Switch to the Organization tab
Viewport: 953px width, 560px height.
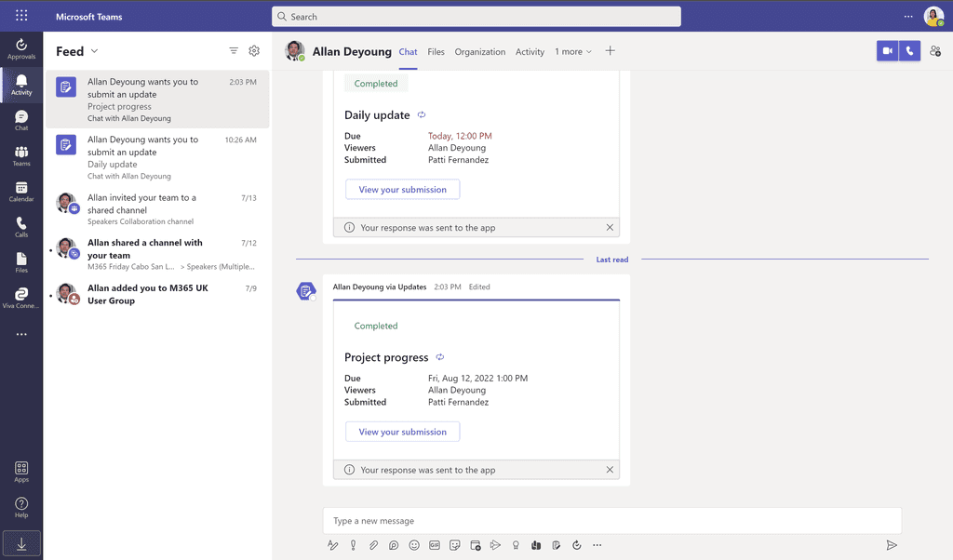[480, 51]
